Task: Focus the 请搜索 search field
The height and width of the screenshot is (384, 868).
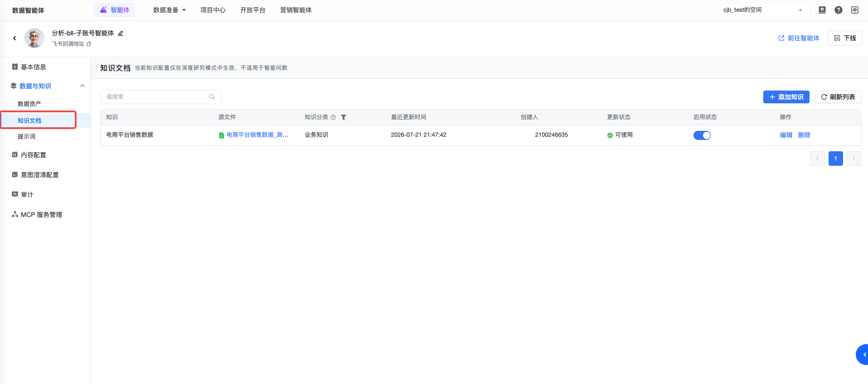Action: click(161, 97)
